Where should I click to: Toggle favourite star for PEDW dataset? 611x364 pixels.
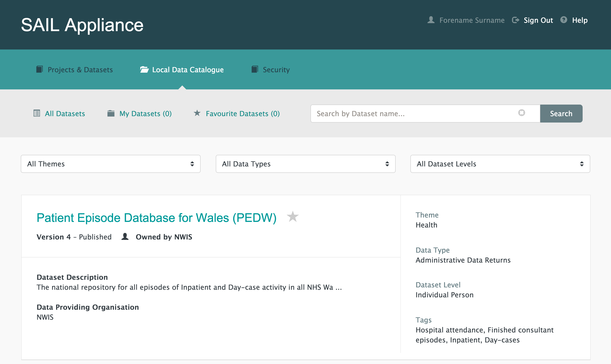[x=293, y=217]
